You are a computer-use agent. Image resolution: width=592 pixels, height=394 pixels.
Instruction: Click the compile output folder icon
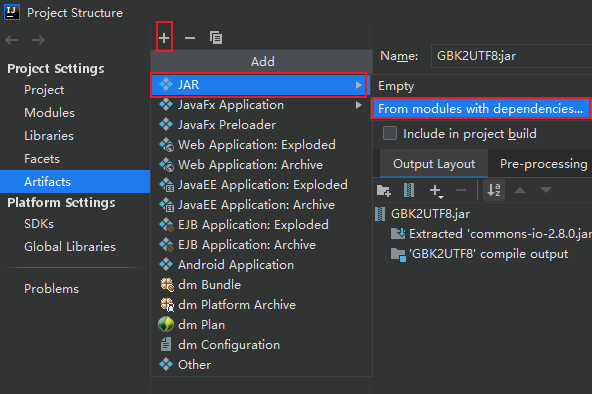398,255
